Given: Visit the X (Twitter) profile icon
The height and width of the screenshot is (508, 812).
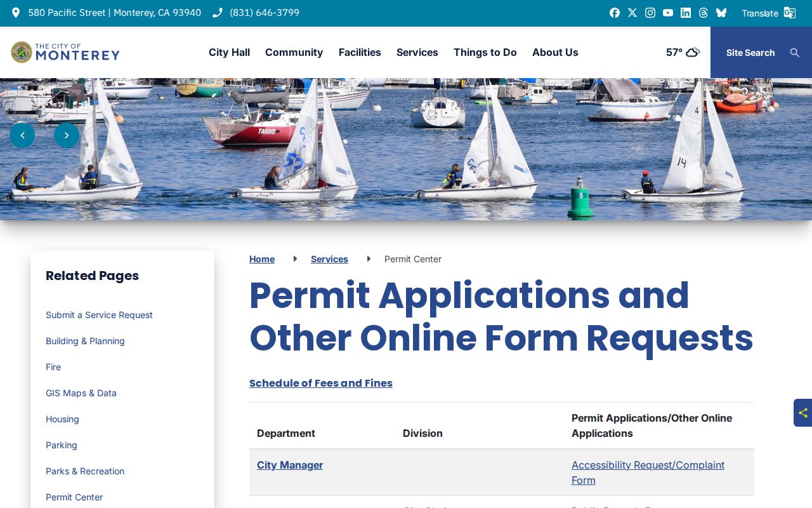Looking at the screenshot, I should (632, 13).
